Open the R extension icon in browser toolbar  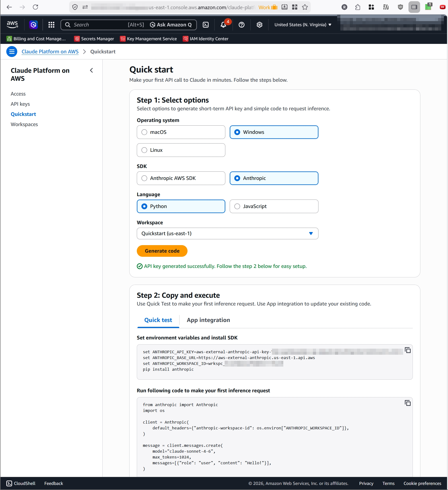click(344, 7)
